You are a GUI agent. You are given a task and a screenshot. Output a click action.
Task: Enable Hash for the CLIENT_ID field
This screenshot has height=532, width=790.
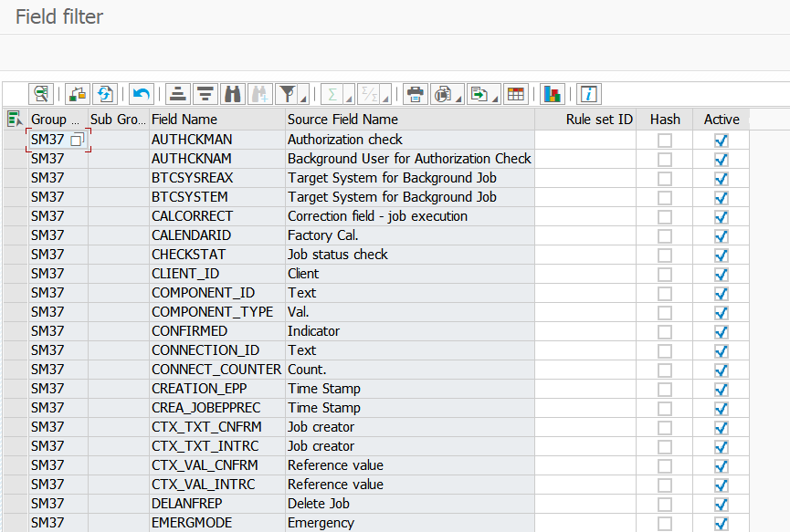665,274
